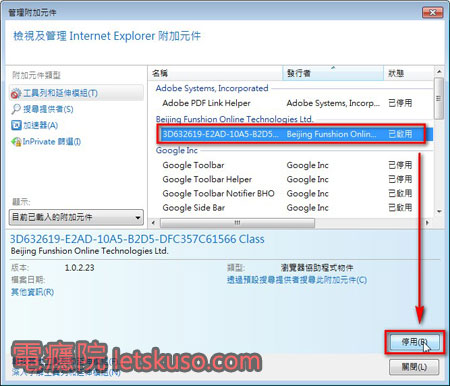Click the 3D632619-E2AD-10A5-B2D5-DFC357C61566 Class title

137,239
